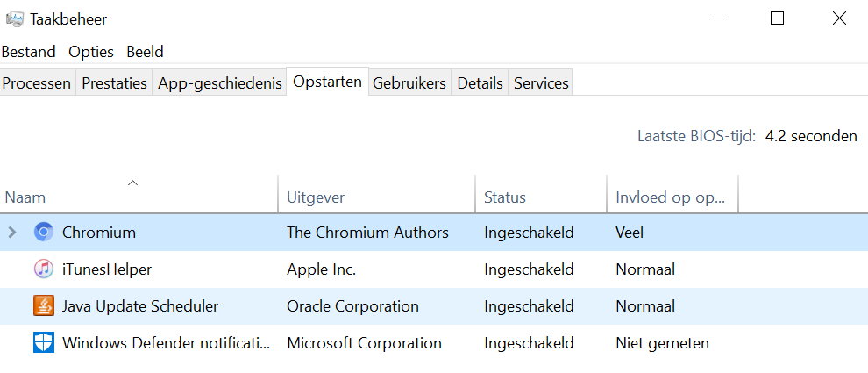
Task: Click the Chromium browser icon
Action: pos(43,233)
